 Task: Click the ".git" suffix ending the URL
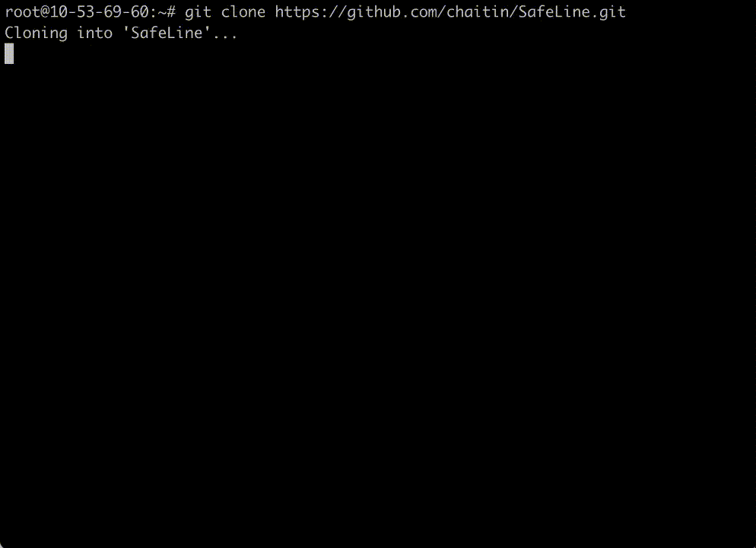pyautogui.click(x=608, y=12)
